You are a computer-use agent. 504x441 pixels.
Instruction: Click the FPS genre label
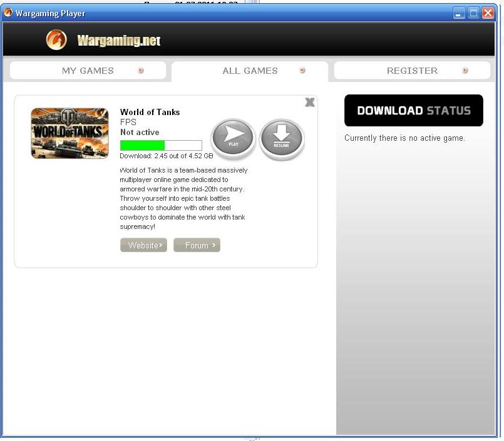point(128,122)
